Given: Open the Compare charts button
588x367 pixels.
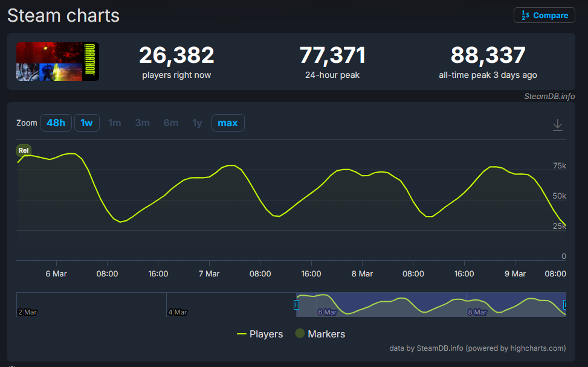Looking at the screenshot, I should 544,15.
